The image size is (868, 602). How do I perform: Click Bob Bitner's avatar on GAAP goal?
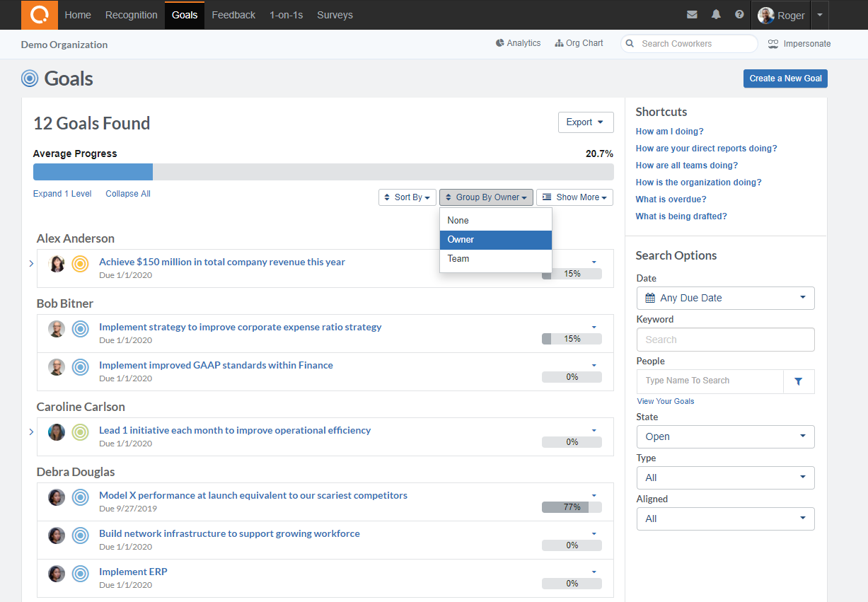click(57, 367)
